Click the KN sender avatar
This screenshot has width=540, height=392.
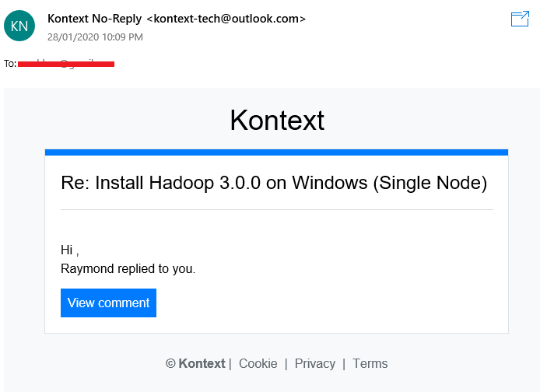(x=19, y=26)
